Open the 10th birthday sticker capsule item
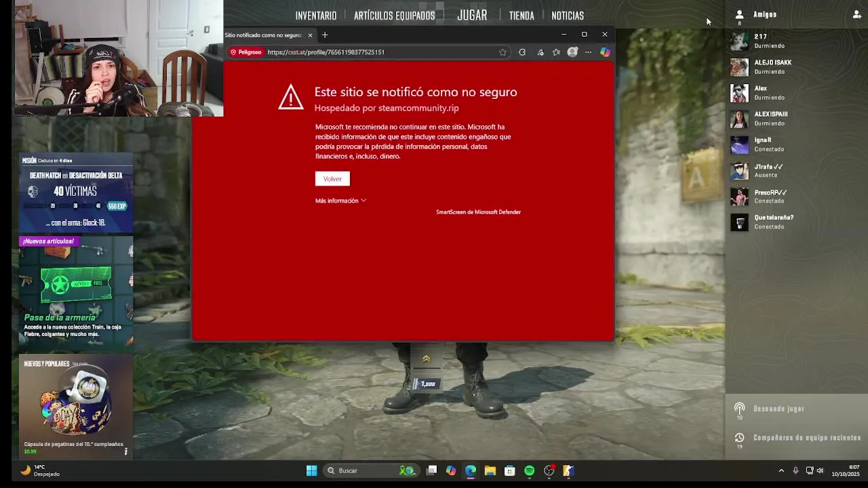Image resolution: width=868 pixels, height=488 pixels. pyautogui.click(x=76, y=405)
